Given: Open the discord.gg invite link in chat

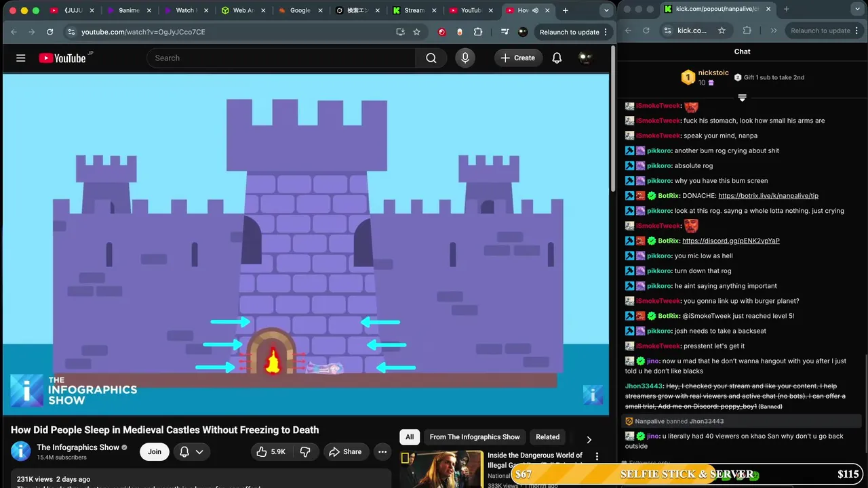Looking at the screenshot, I should pyautogui.click(x=731, y=241).
